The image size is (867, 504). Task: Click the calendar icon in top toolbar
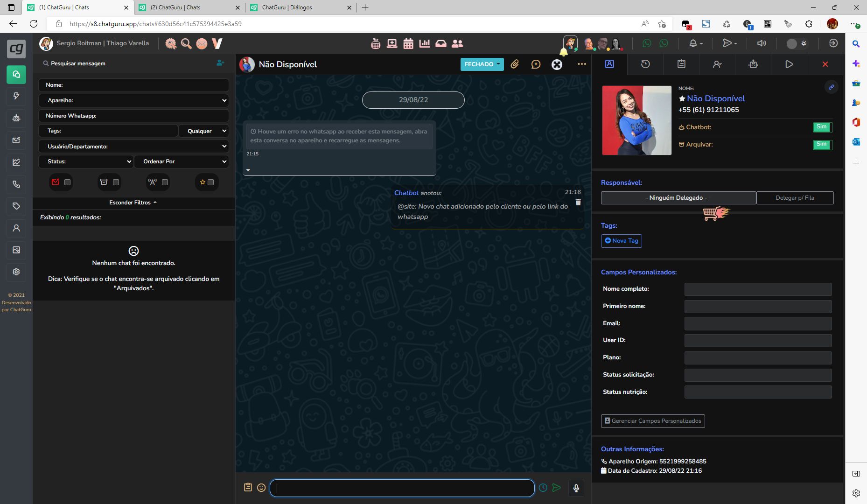408,44
